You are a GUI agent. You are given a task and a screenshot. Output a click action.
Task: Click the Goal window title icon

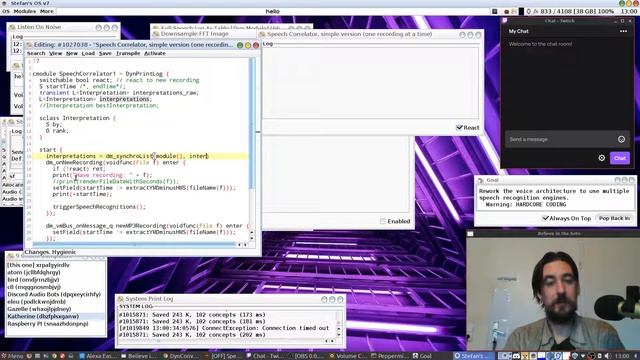(481, 180)
